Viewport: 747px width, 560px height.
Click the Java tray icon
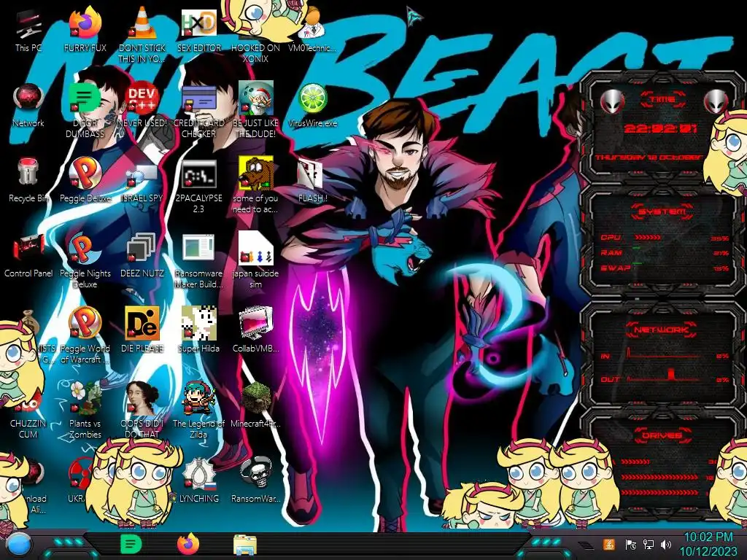(609, 544)
